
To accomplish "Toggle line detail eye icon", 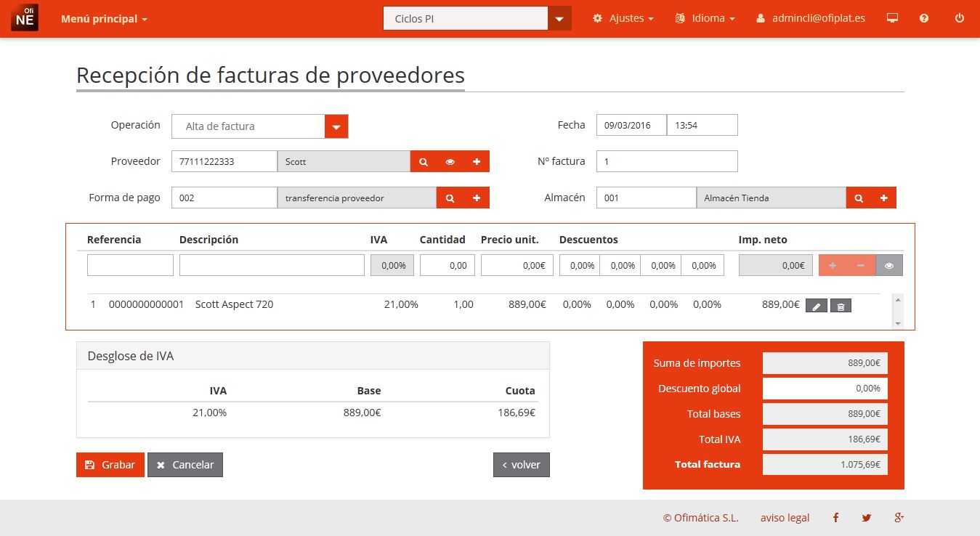I will pos(889,266).
